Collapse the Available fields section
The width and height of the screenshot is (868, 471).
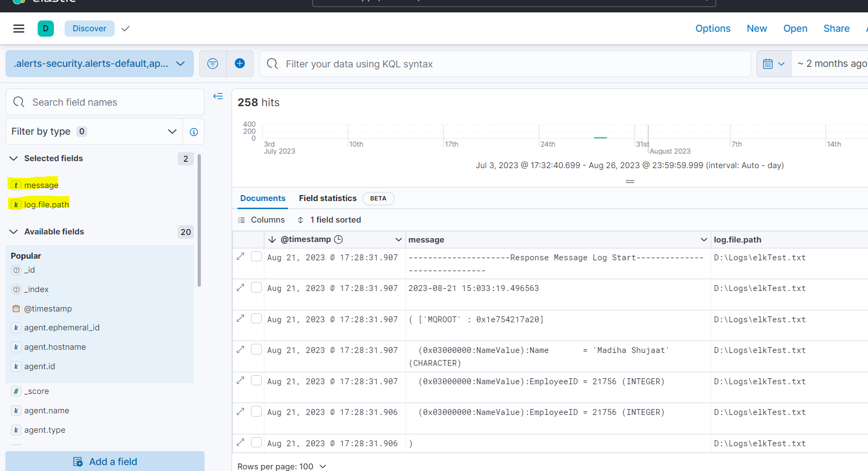(x=14, y=232)
